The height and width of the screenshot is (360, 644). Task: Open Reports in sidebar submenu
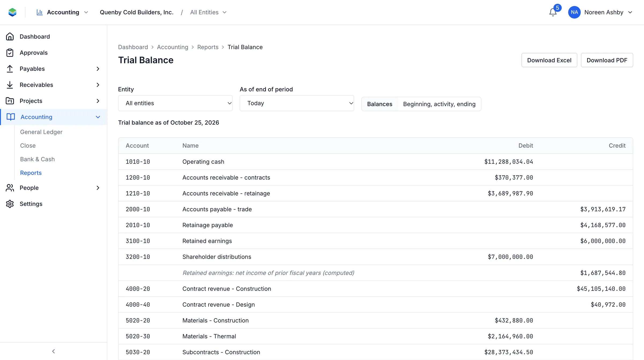coord(31,173)
